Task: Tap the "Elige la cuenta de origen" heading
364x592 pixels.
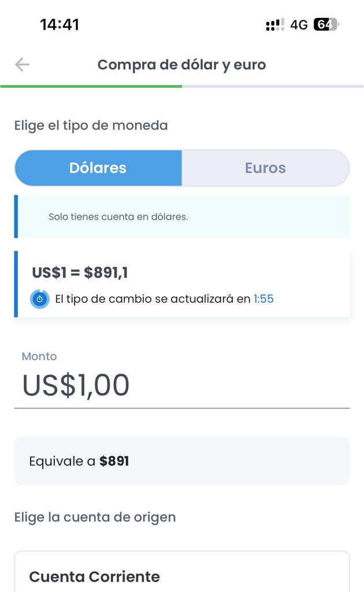Action: (x=95, y=517)
